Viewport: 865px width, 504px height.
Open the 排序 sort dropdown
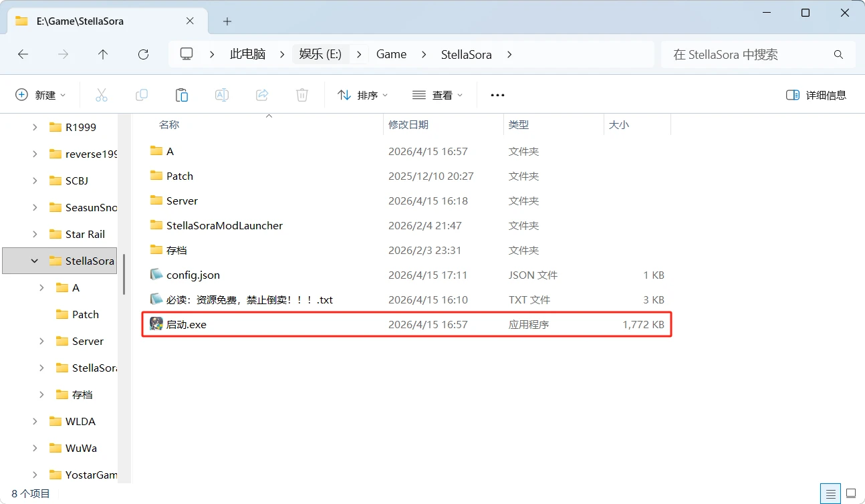click(362, 94)
